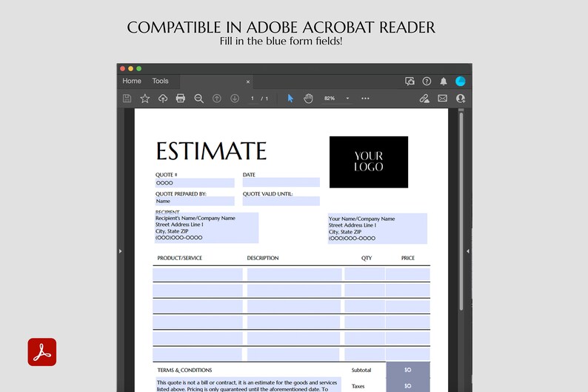The height and width of the screenshot is (392, 588).
Task: Click first row Product/Service field
Action: (198, 274)
